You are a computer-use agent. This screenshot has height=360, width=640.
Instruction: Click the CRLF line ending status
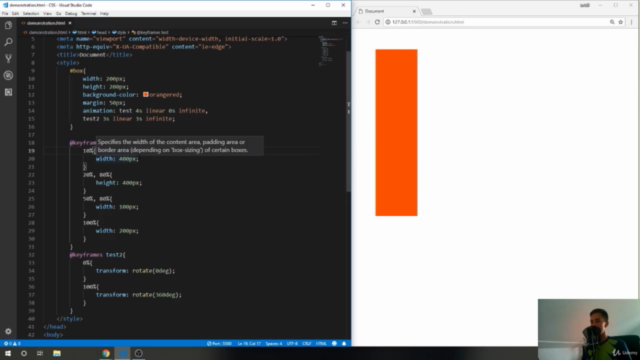[307, 344]
